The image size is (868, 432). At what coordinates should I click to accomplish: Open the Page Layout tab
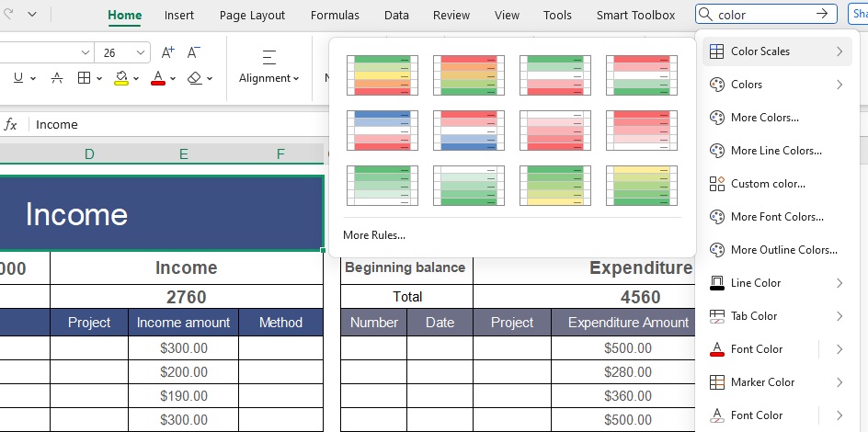click(x=253, y=16)
